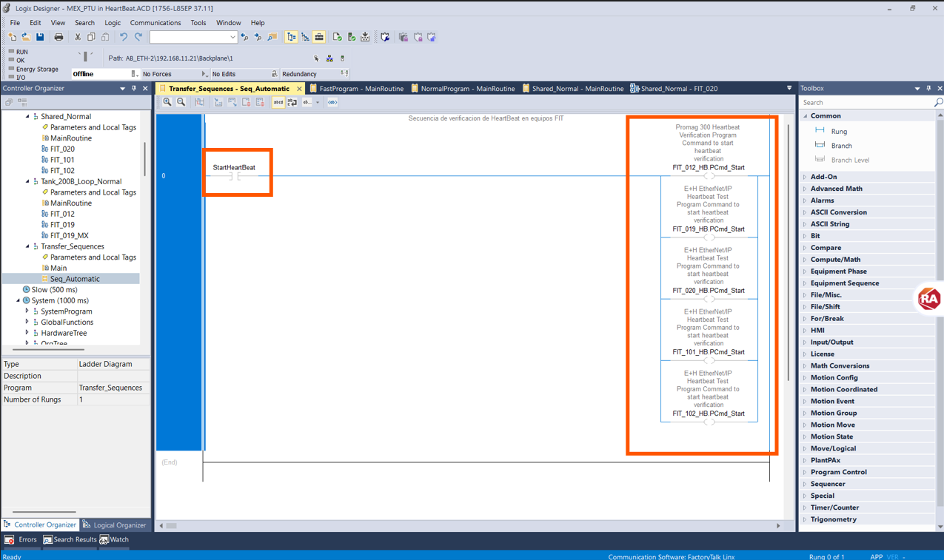The width and height of the screenshot is (944, 560).
Task: Open the Logic menu
Action: point(113,23)
